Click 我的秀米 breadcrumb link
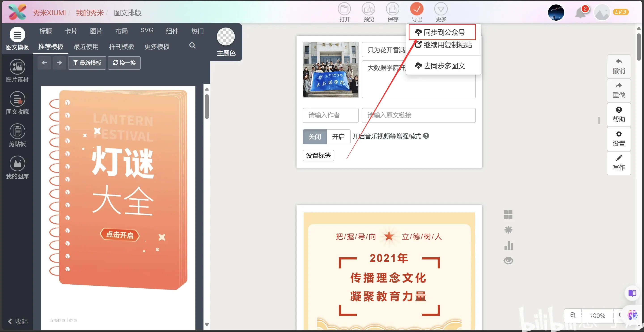The image size is (644, 332). [90, 13]
